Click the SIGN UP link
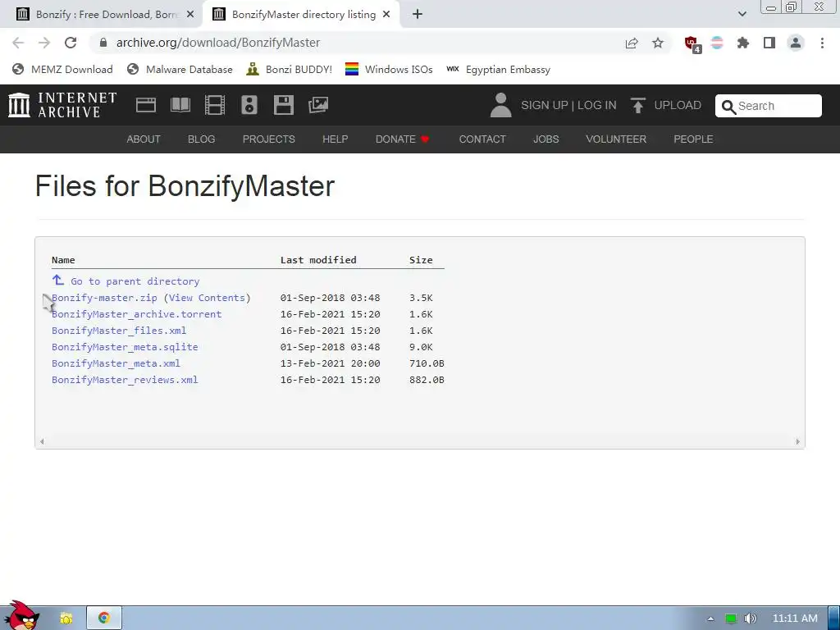Screen dimensions: 840x630 pyautogui.click(x=545, y=105)
